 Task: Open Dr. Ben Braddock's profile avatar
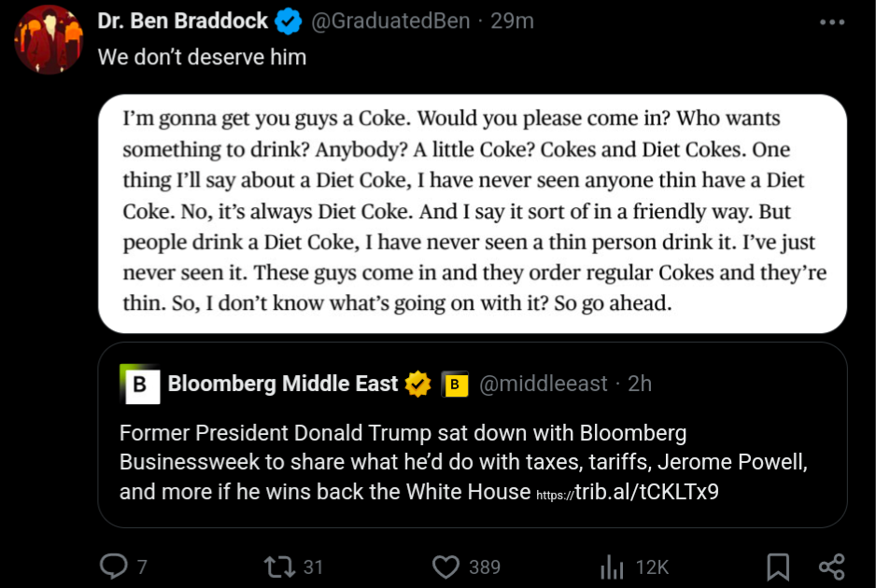[x=49, y=39]
